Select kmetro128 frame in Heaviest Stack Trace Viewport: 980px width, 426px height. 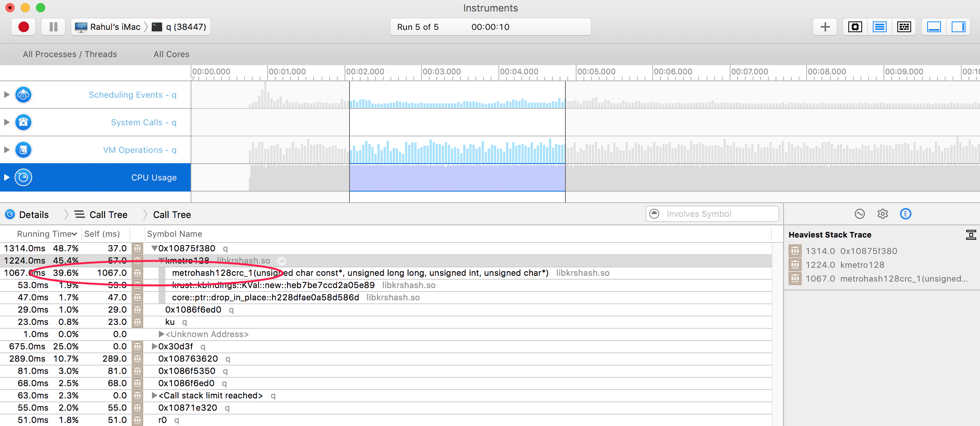click(882, 265)
